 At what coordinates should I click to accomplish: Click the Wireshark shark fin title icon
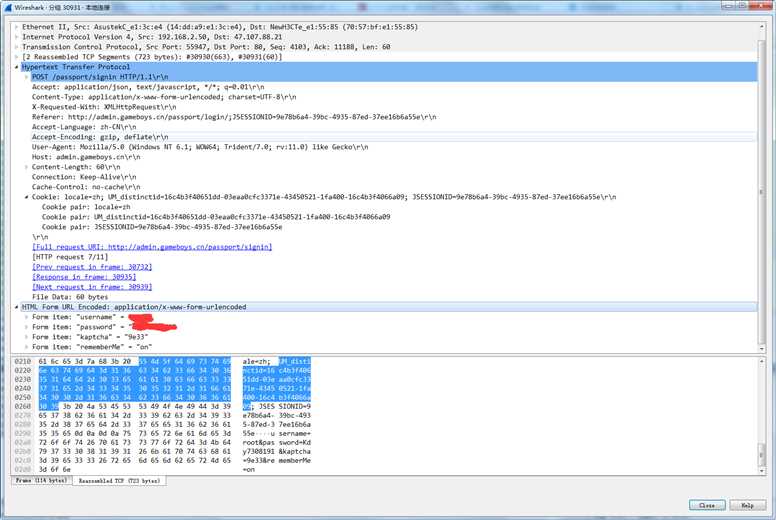(7, 7)
